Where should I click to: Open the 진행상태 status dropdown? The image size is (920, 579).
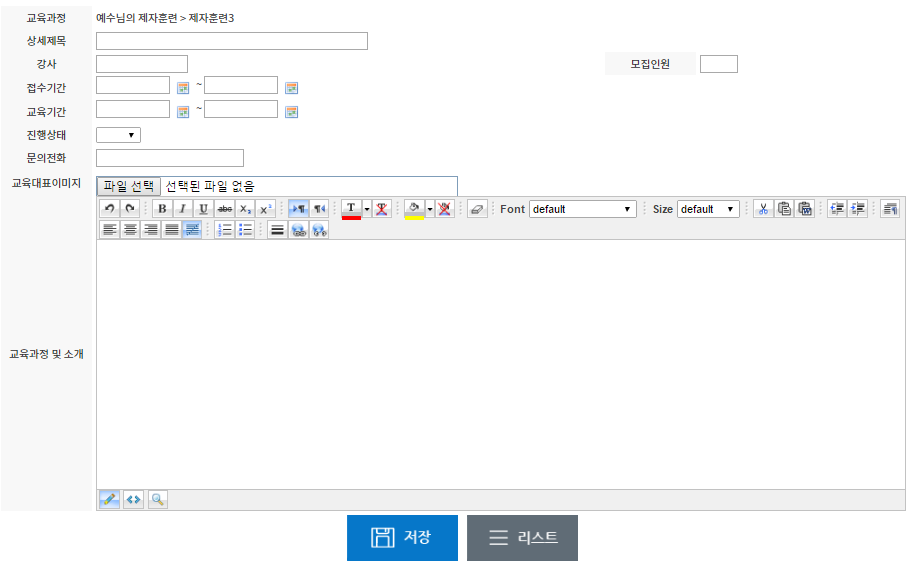tap(118, 135)
